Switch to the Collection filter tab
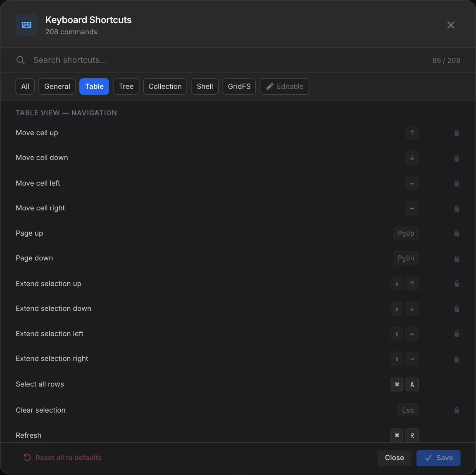 pos(165,86)
